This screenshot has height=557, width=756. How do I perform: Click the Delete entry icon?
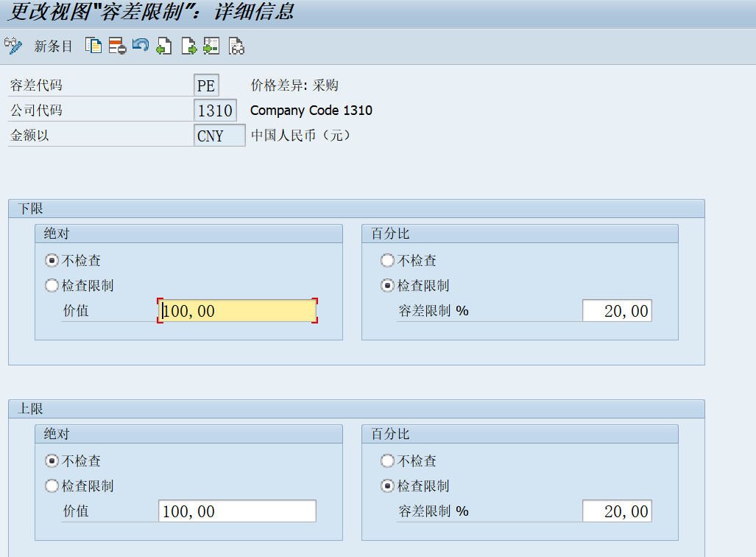coord(117,46)
